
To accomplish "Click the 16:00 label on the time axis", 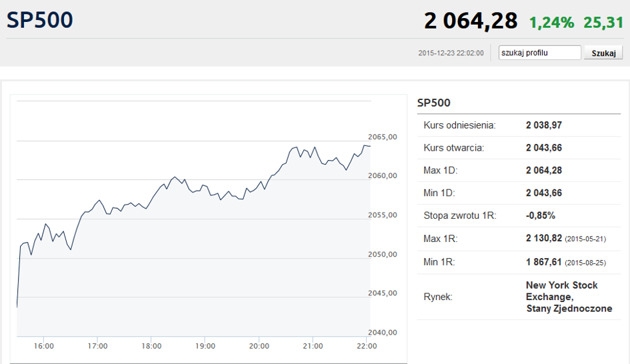I will click(43, 346).
